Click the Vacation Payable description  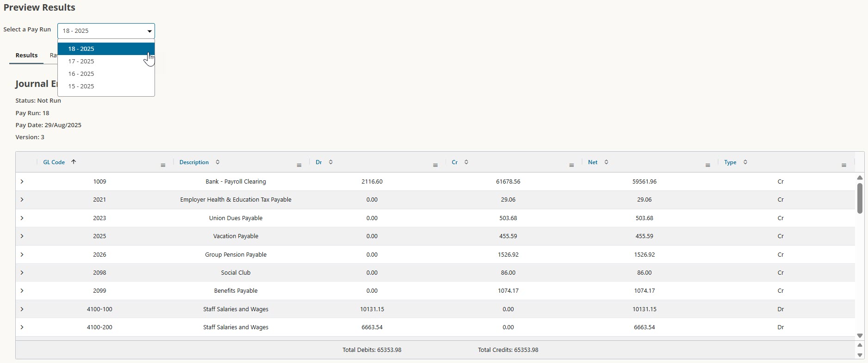[x=236, y=236]
